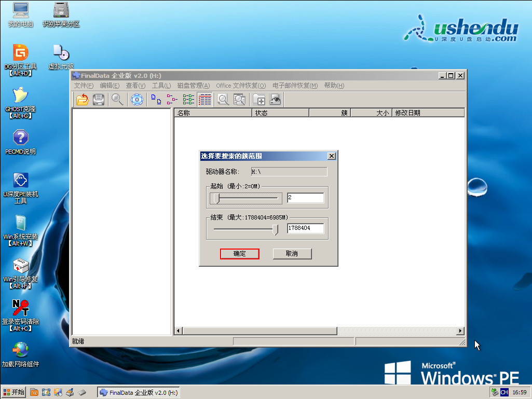
Task: Click 取消 to cancel the dialog
Action: click(292, 254)
